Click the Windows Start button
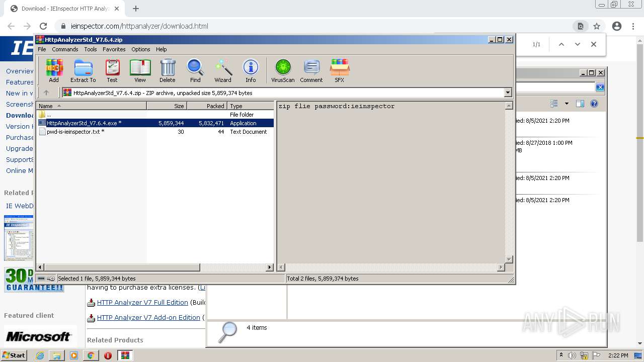This screenshot has height=362, width=644. [x=14, y=355]
